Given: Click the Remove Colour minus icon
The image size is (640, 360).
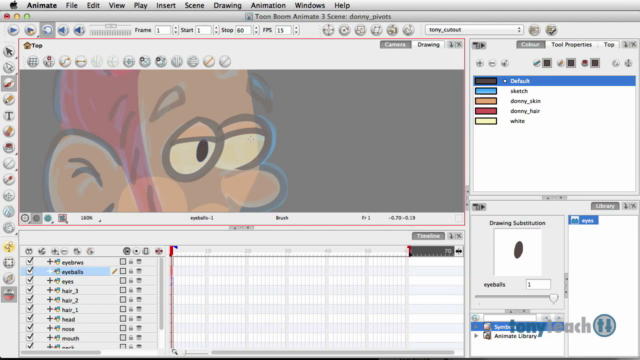Looking at the screenshot, I should click(492, 63).
